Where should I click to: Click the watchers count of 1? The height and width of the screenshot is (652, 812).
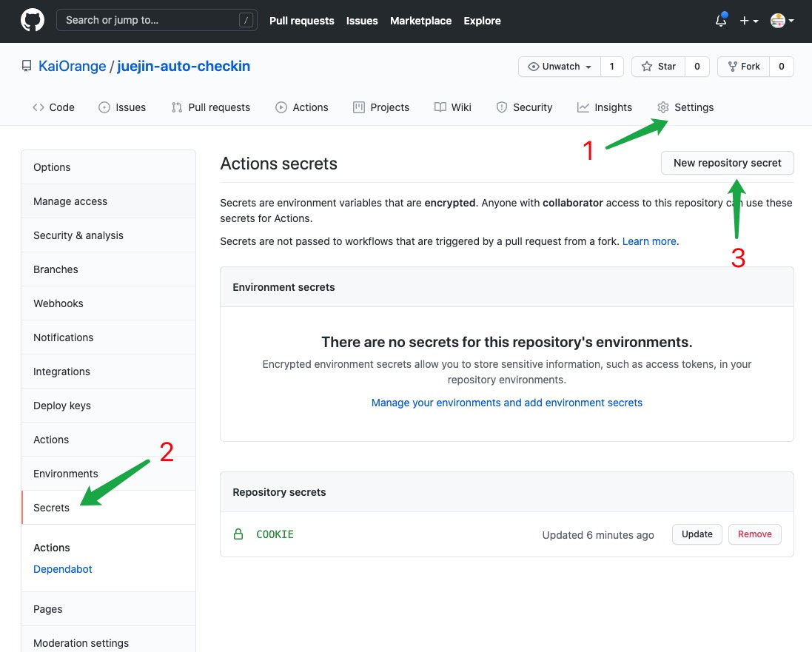pos(611,67)
